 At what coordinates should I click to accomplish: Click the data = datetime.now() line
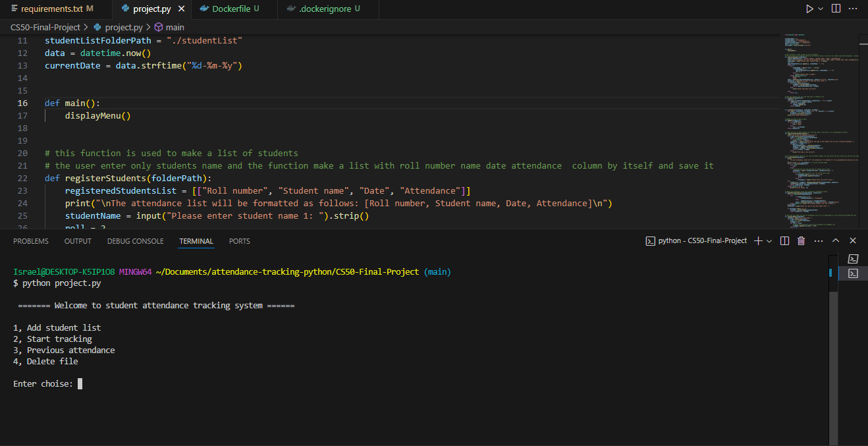[x=98, y=53]
